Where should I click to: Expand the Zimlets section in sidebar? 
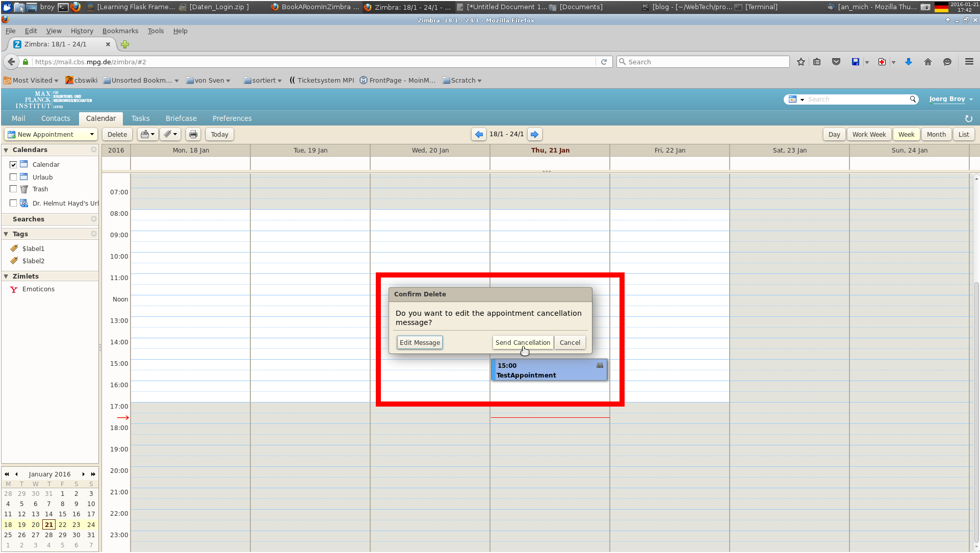click(7, 276)
